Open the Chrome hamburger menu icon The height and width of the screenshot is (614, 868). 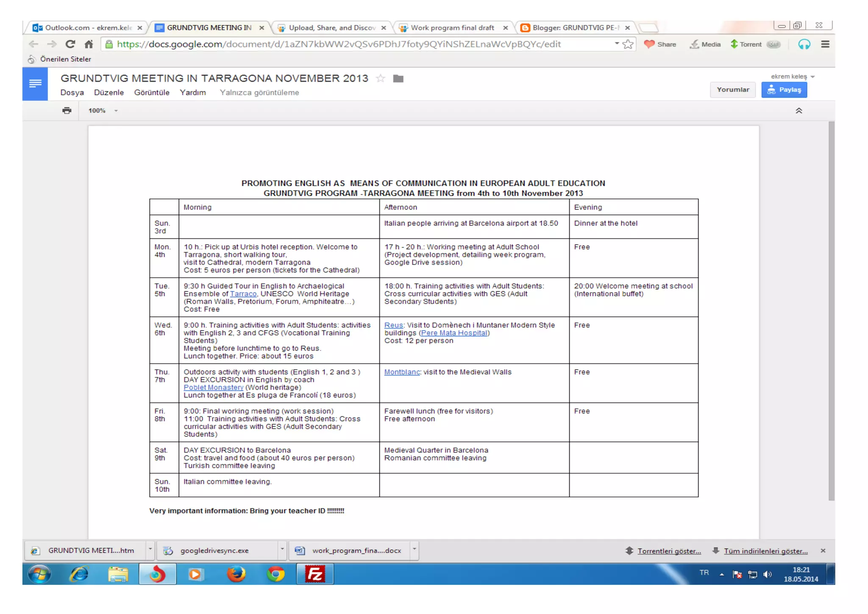pos(825,44)
